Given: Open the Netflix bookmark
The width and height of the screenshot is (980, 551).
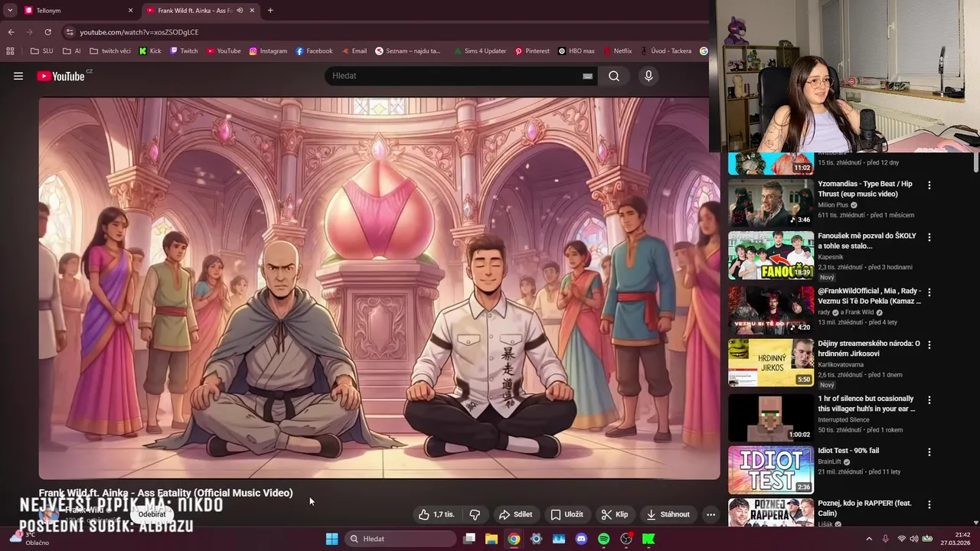Looking at the screenshot, I should click(617, 51).
